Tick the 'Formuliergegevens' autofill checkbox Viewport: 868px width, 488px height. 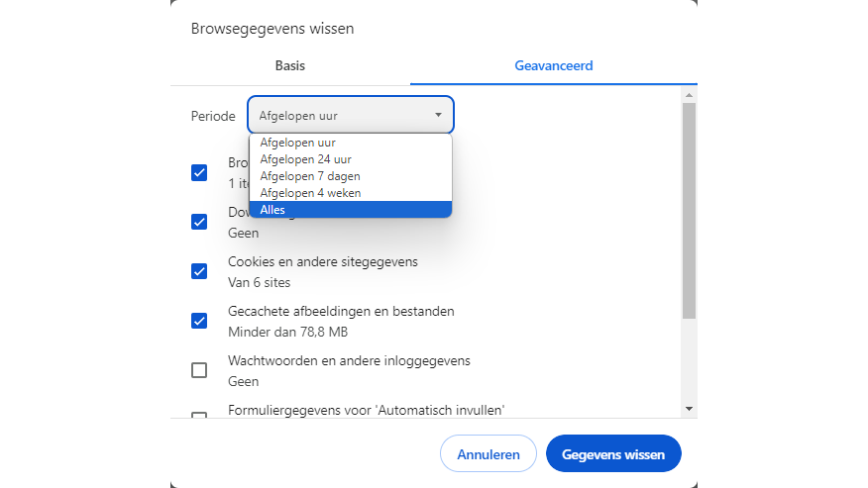coord(199,415)
